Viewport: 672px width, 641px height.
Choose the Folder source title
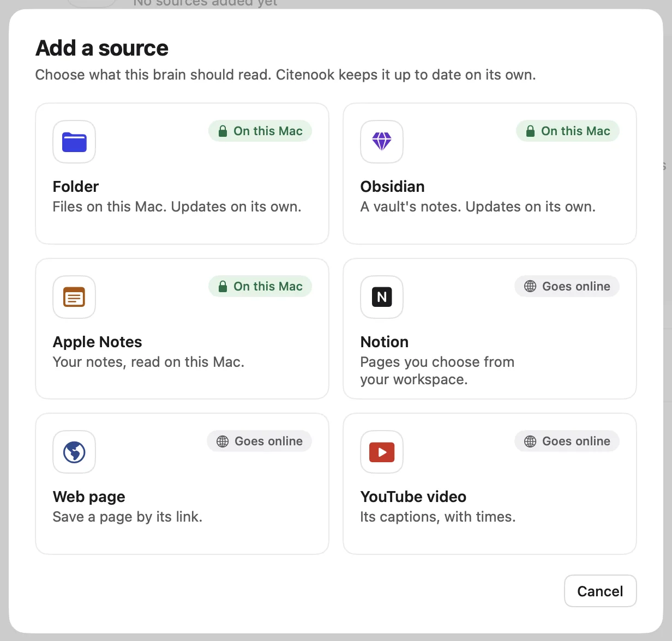point(76,186)
